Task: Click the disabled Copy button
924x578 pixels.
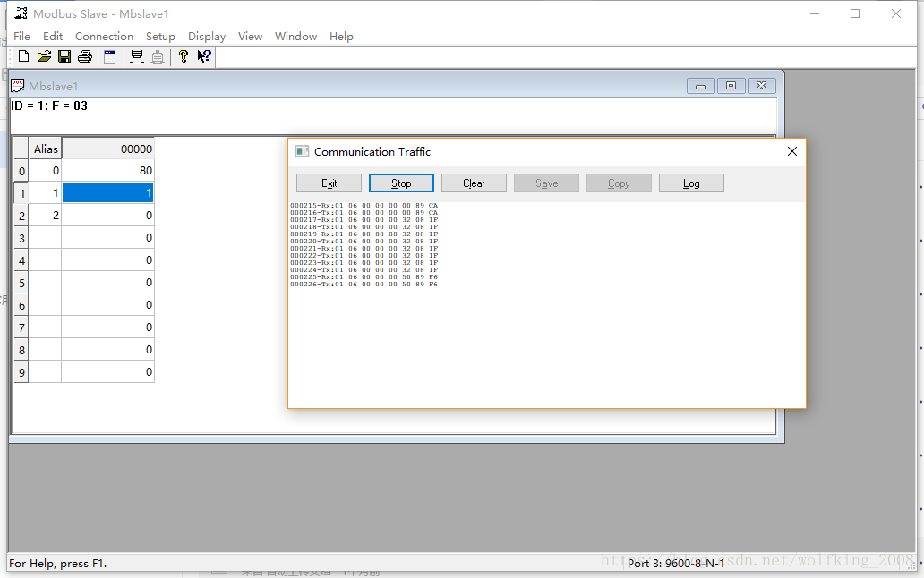Action: pyautogui.click(x=619, y=183)
